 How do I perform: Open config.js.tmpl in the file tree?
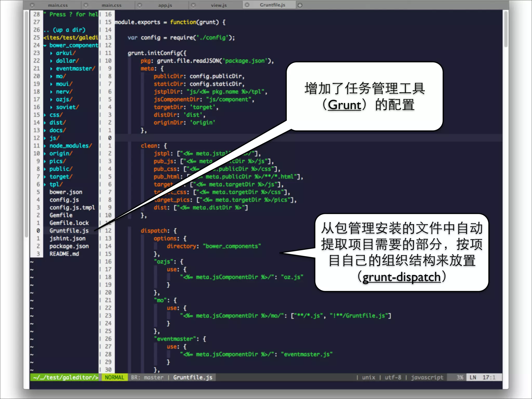72,208
